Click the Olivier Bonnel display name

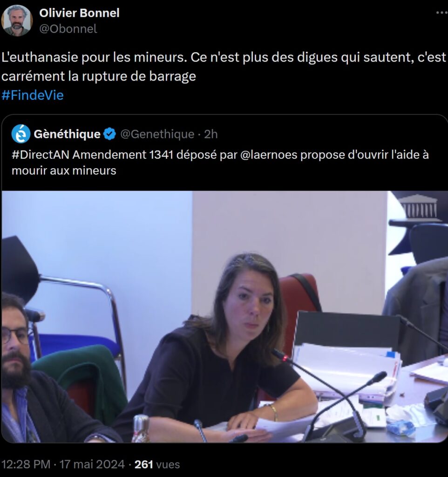[79, 13]
